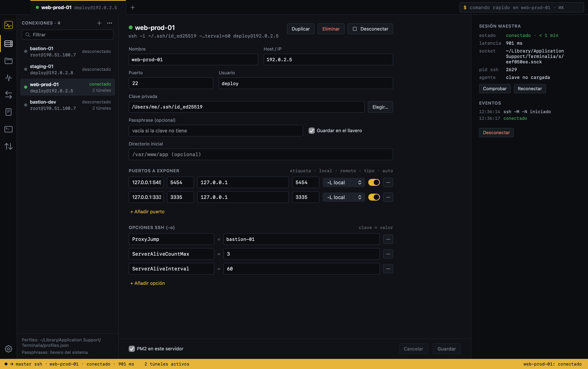Toggle auto switch for port 3335
The image size is (588, 369).
tap(374, 197)
